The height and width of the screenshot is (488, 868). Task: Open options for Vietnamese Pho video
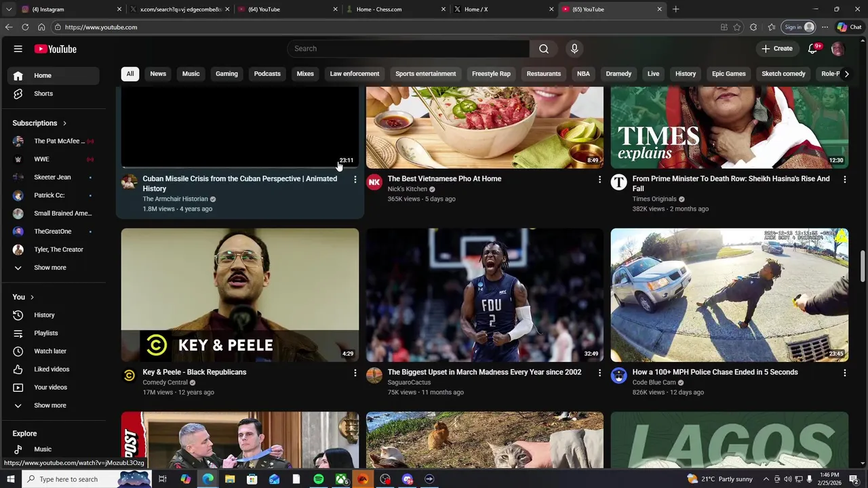pos(599,180)
